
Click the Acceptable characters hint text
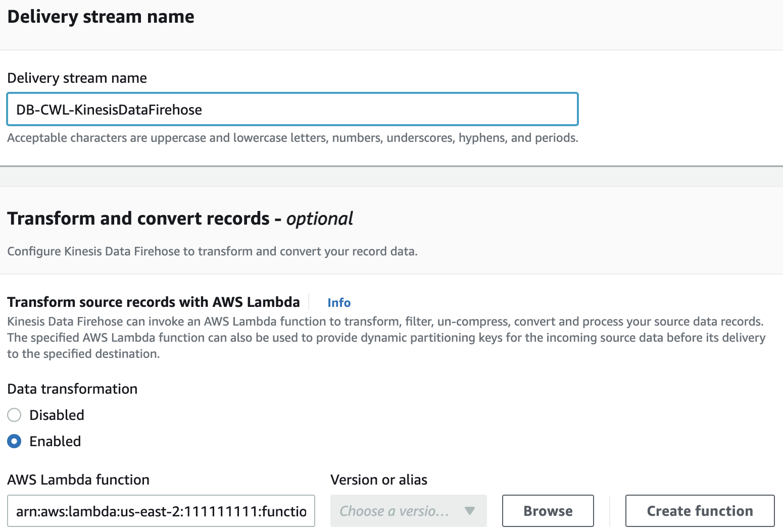(292, 138)
